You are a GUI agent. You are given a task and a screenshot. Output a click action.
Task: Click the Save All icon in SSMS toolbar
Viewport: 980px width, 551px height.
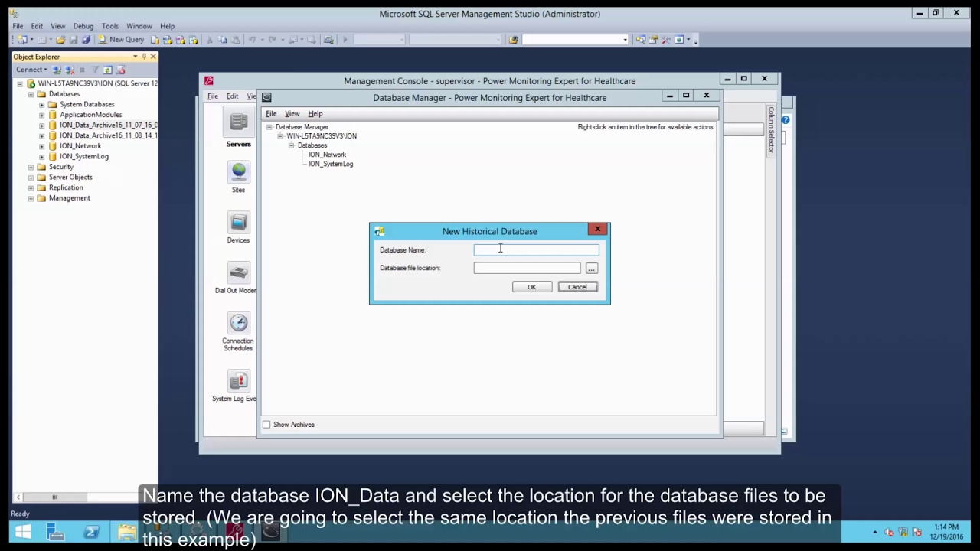point(86,40)
